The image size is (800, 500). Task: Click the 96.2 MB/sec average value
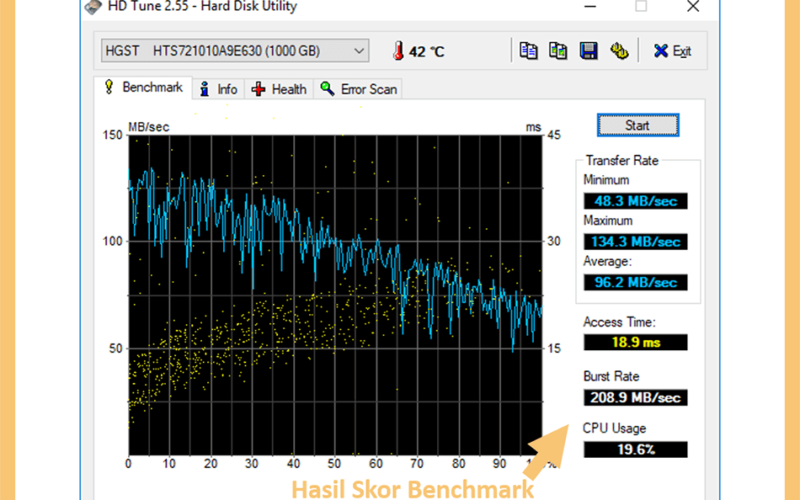pyautogui.click(x=635, y=282)
